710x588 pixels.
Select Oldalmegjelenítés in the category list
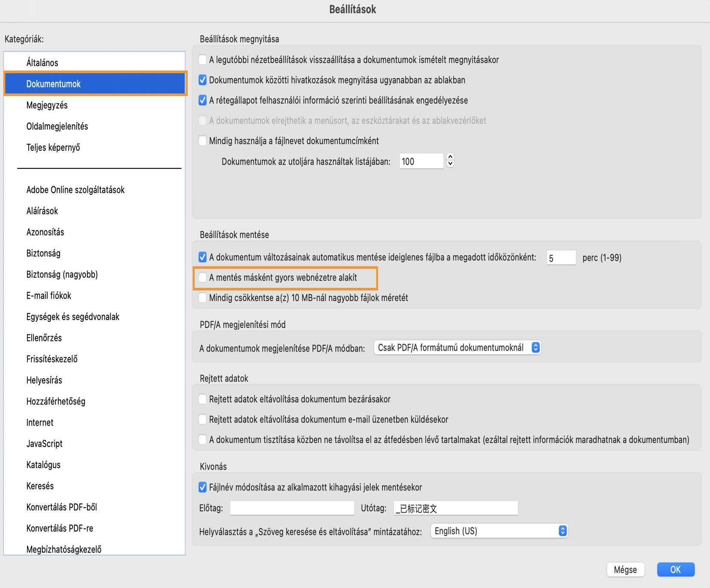pyautogui.click(x=57, y=126)
